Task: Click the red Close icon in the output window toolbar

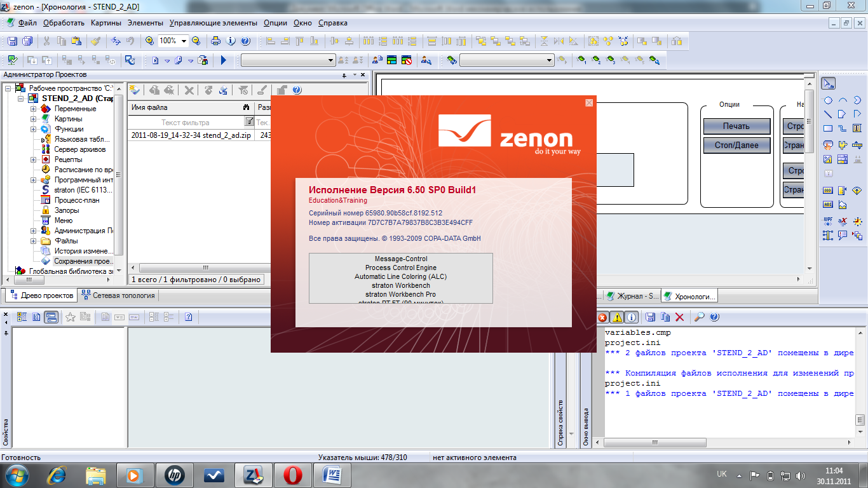Action: [x=602, y=317]
